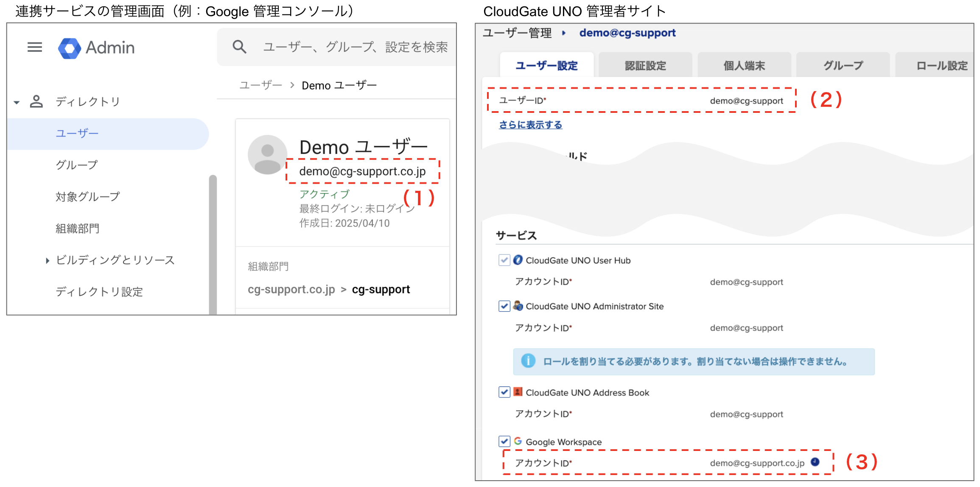
Task: Click the Address Book account ID value
Action: pyautogui.click(x=746, y=414)
